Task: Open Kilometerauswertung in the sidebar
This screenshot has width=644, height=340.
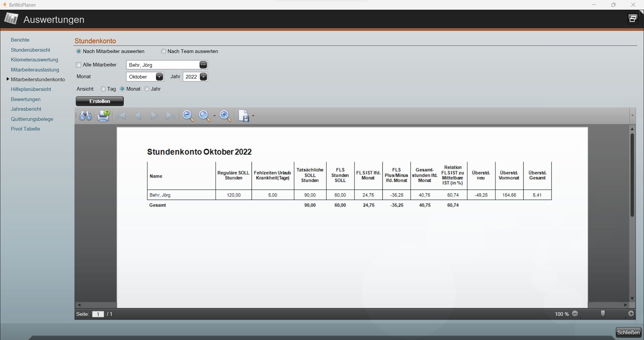Action: pyautogui.click(x=35, y=60)
